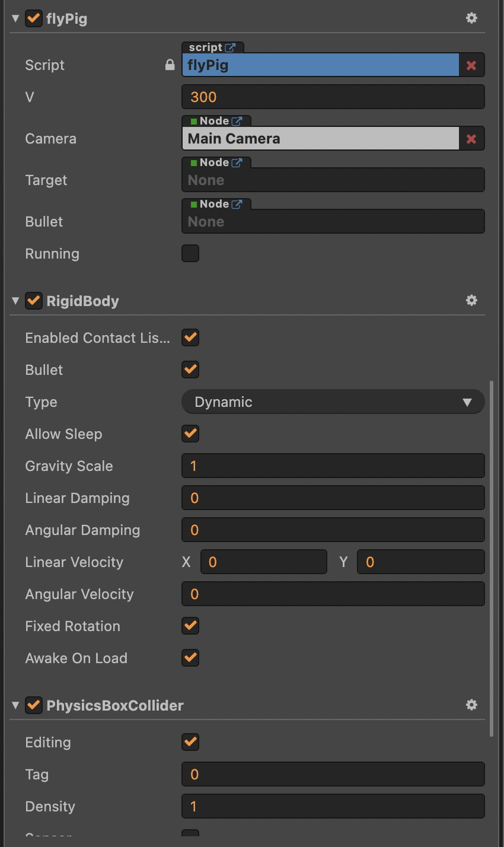Enable the Running checkbox

click(190, 253)
